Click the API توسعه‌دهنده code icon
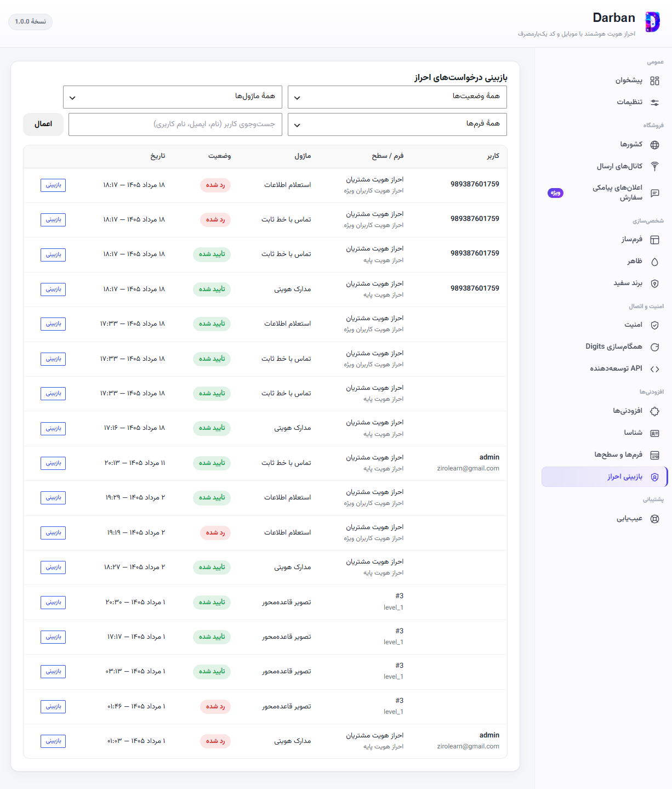This screenshot has width=672, height=789. pyautogui.click(x=654, y=369)
